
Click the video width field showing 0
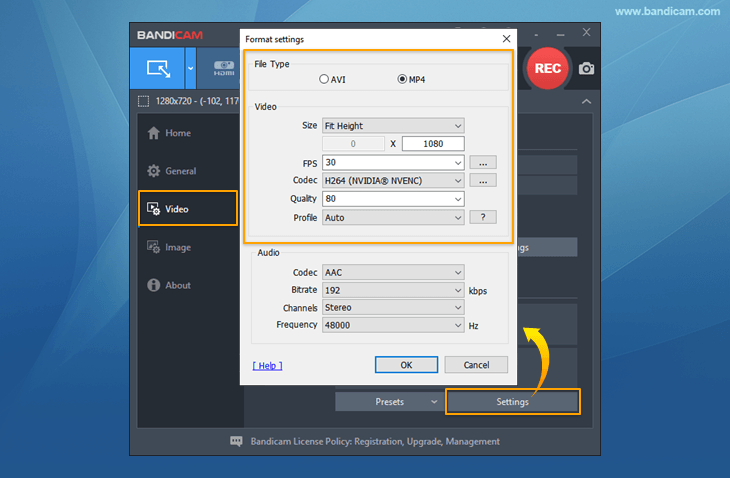pos(353,144)
